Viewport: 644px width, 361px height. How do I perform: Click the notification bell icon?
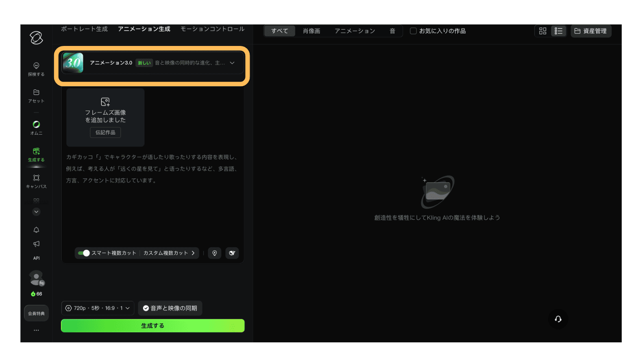[x=36, y=230]
